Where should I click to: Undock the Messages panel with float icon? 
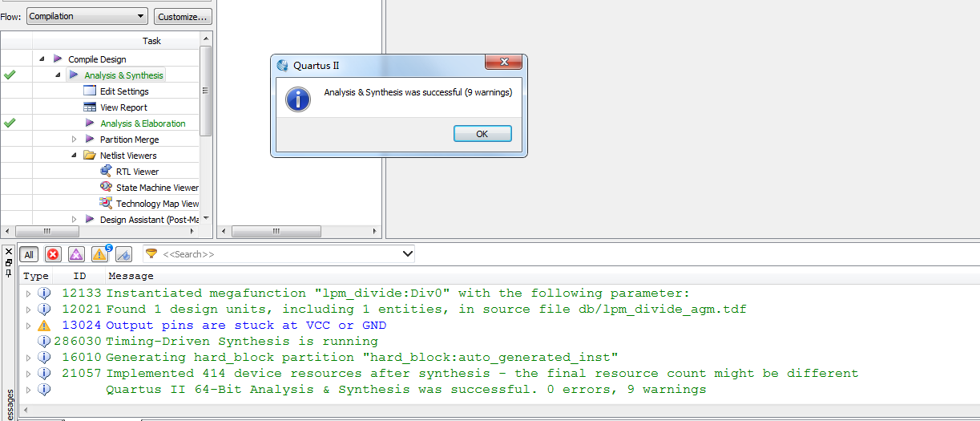[x=9, y=262]
